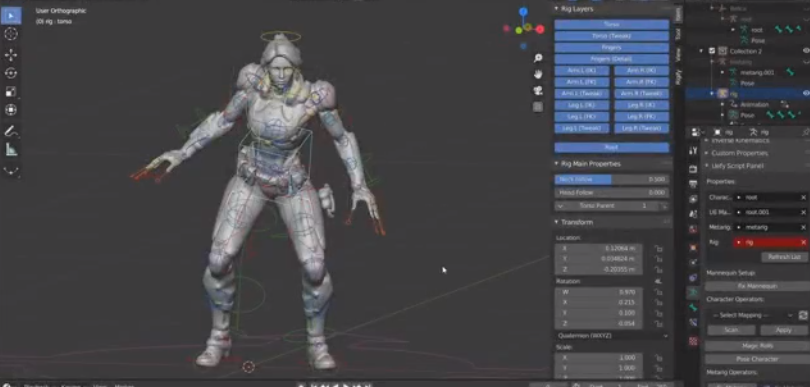Screen dimensions: 810x387
Task: Adjust the Neck Follow slider
Action: pyautogui.click(x=612, y=179)
